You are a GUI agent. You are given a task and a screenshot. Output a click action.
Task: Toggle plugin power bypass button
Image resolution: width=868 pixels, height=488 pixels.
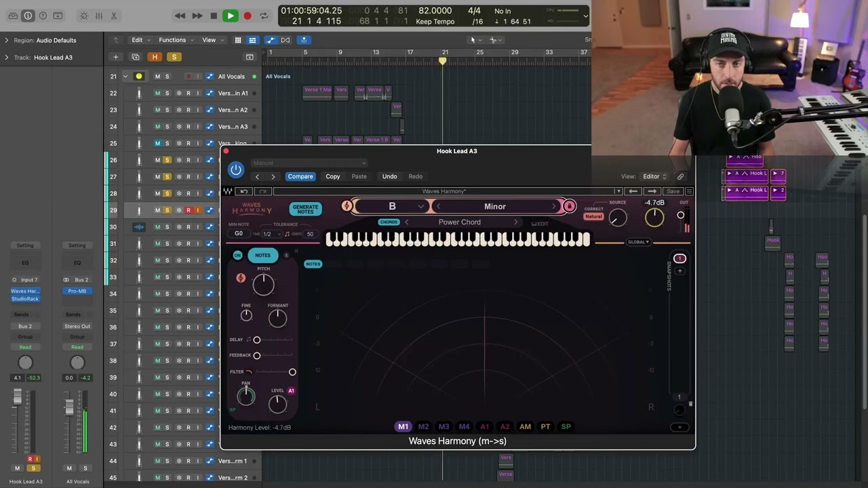click(x=236, y=169)
